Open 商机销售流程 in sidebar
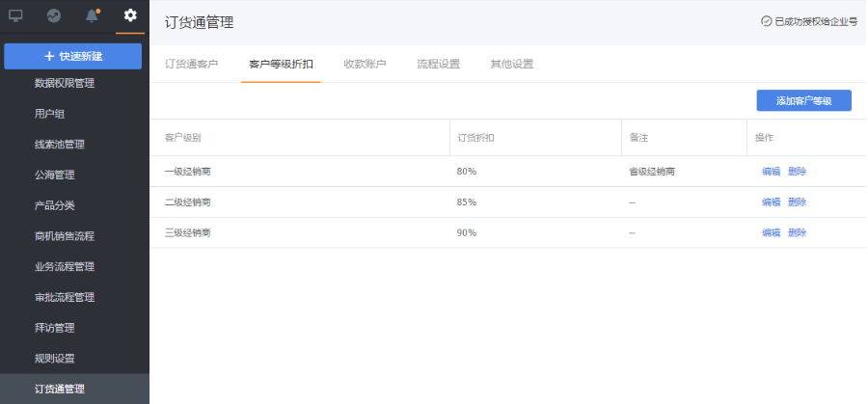Screen dimensions: 868x404 [65, 236]
